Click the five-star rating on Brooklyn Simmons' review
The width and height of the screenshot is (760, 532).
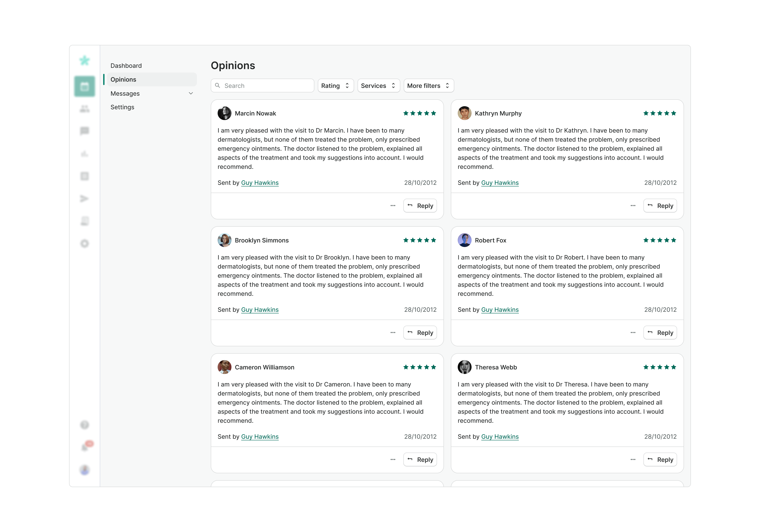point(419,240)
